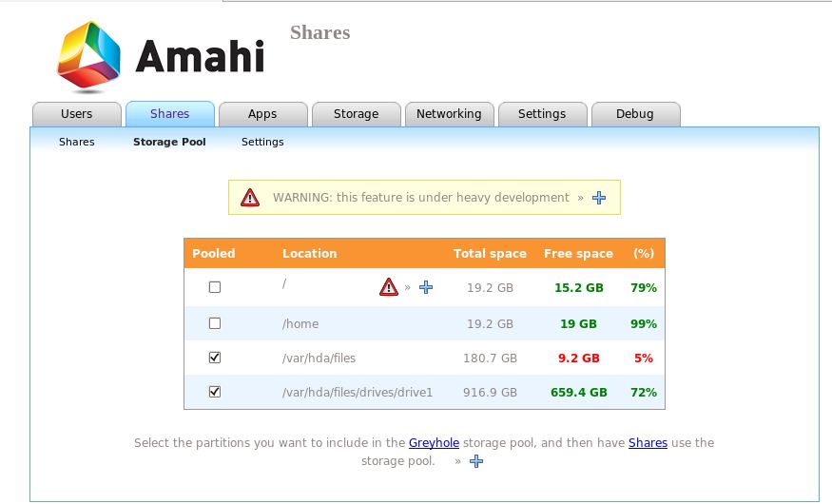Open the Settings sub-menu under Shares
Image resolution: width=832 pixels, height=504 pixels.
[262, 142]
